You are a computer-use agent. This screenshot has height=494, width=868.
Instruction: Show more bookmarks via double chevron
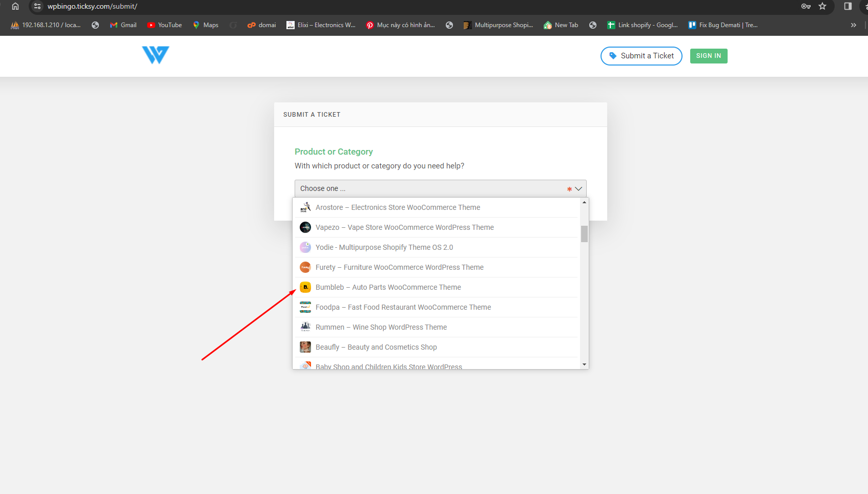coord(853,25)
